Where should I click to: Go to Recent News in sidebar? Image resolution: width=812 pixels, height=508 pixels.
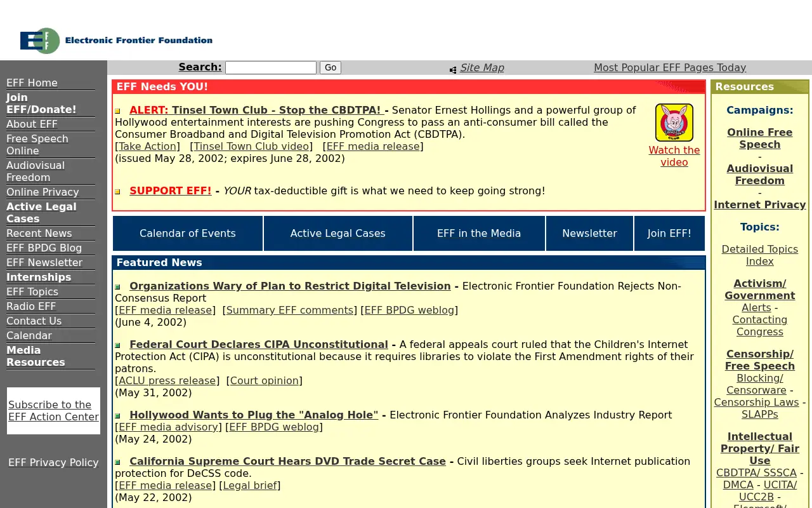tap(39, 233)
